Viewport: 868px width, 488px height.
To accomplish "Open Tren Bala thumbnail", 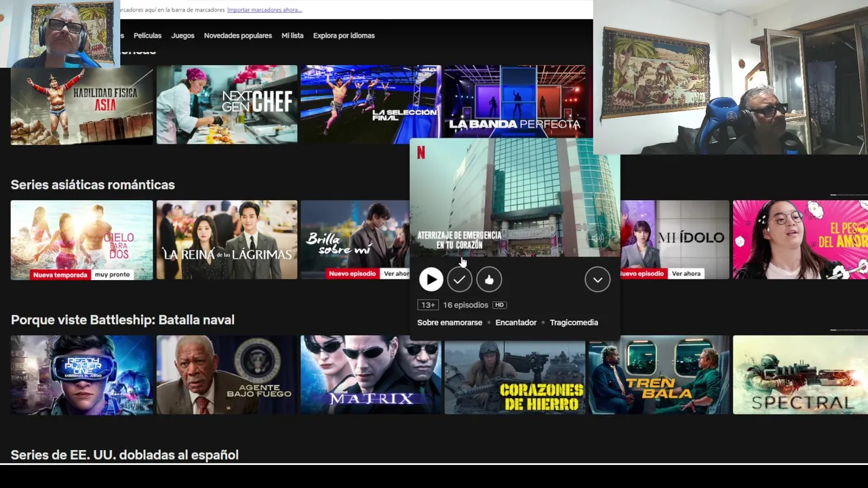I will (x=658, y=375).
